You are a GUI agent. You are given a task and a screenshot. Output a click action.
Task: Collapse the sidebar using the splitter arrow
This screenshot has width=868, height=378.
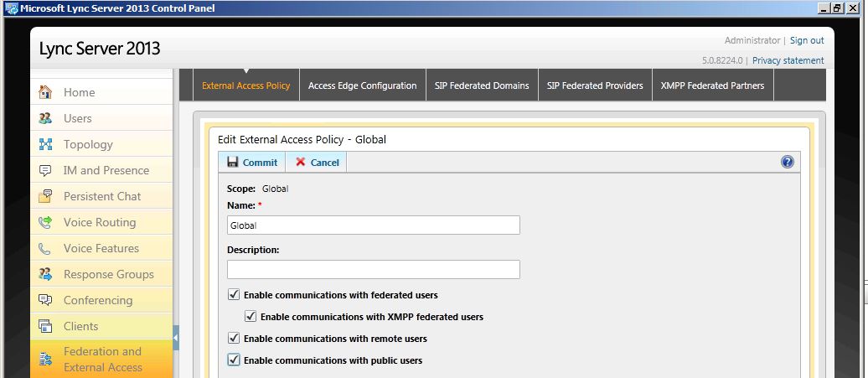pyautogui.click(x=176, y=338)
